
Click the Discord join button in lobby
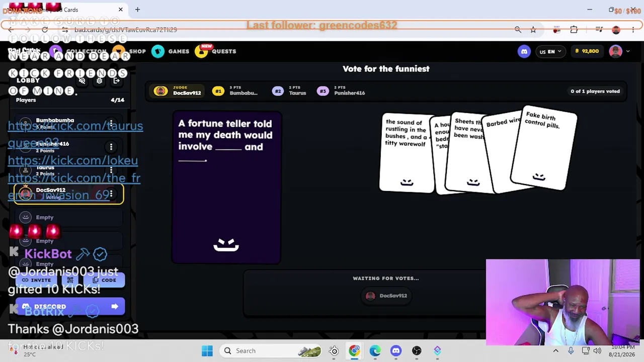pos(70,307)
